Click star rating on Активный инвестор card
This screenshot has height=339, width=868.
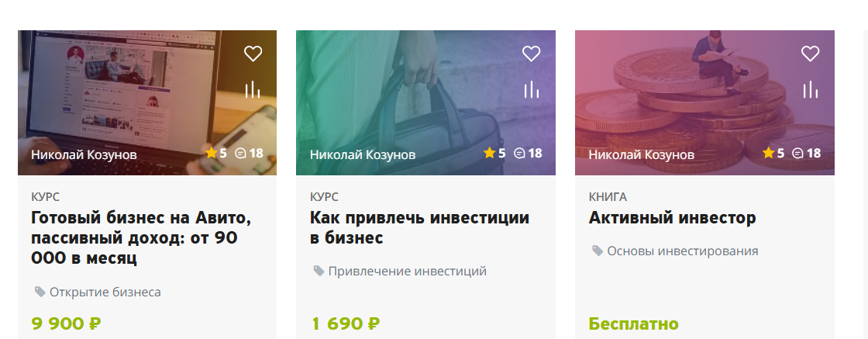point(773,153)
